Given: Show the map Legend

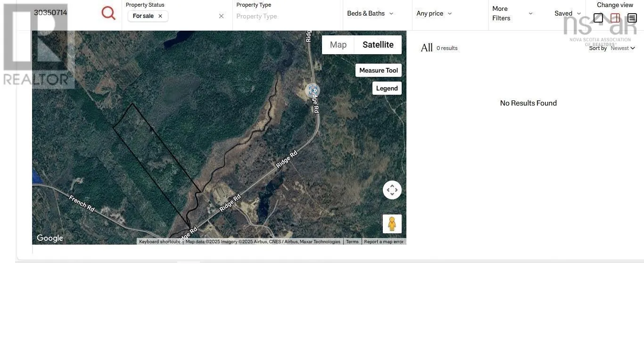Looking at the screenshot, I should tap(387, 88).
